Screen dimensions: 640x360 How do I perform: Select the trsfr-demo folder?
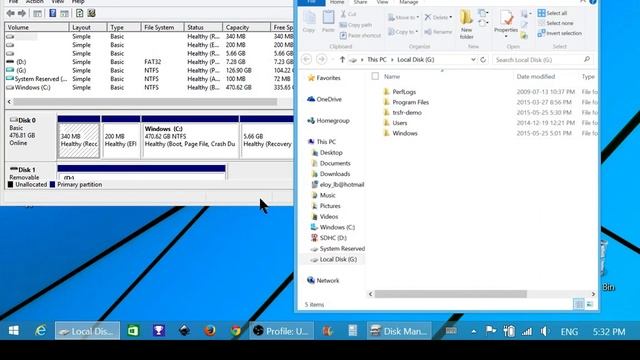[x=407, y=113]
